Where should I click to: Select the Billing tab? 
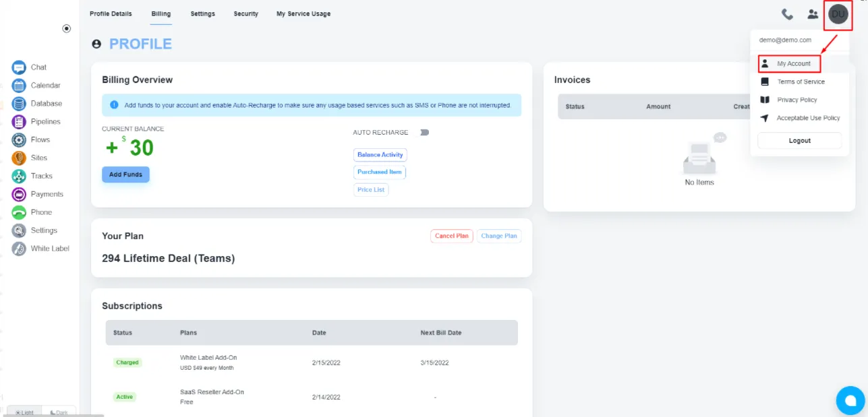(x=161, y=13)
